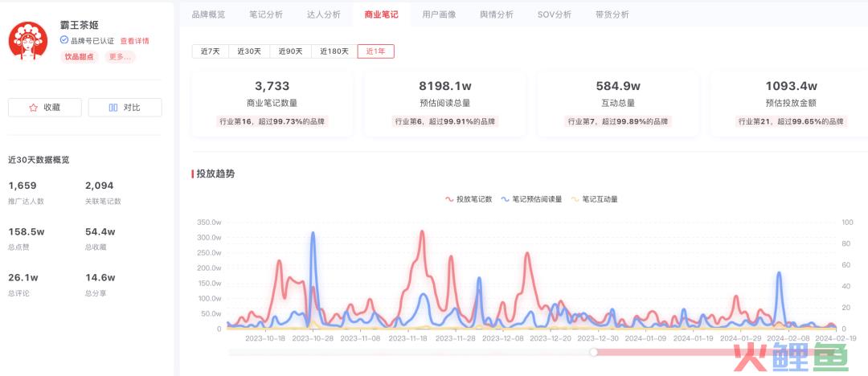Toggle the 笔记互动量 legend series
The height and width of the screenshot is (376, 868).
594,199
